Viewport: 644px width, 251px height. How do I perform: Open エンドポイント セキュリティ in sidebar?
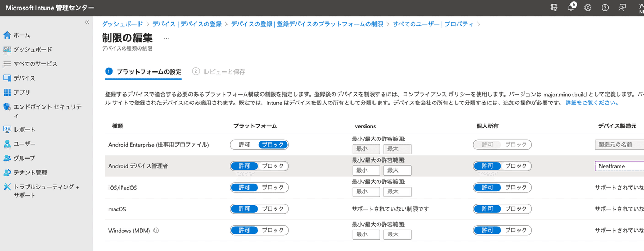point(47,111)
